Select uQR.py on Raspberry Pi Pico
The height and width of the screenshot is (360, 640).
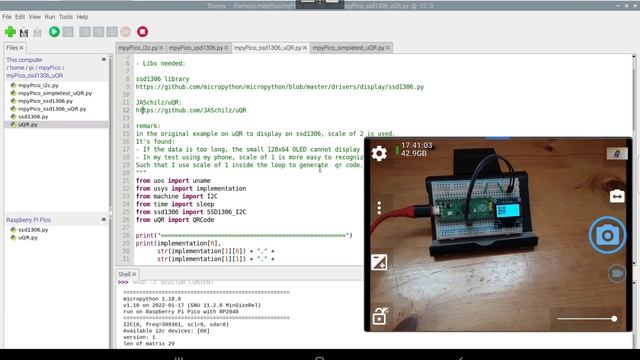coord(27,238)
